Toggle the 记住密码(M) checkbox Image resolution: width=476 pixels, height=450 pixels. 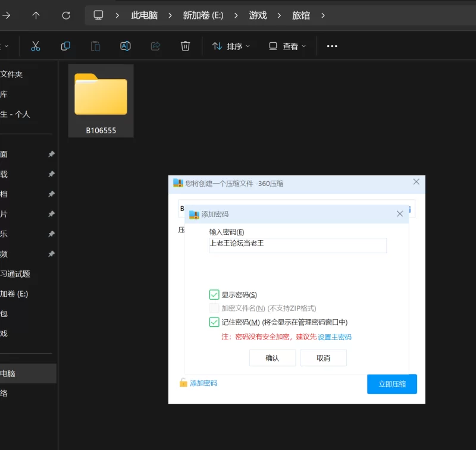(x=214, y=322)
